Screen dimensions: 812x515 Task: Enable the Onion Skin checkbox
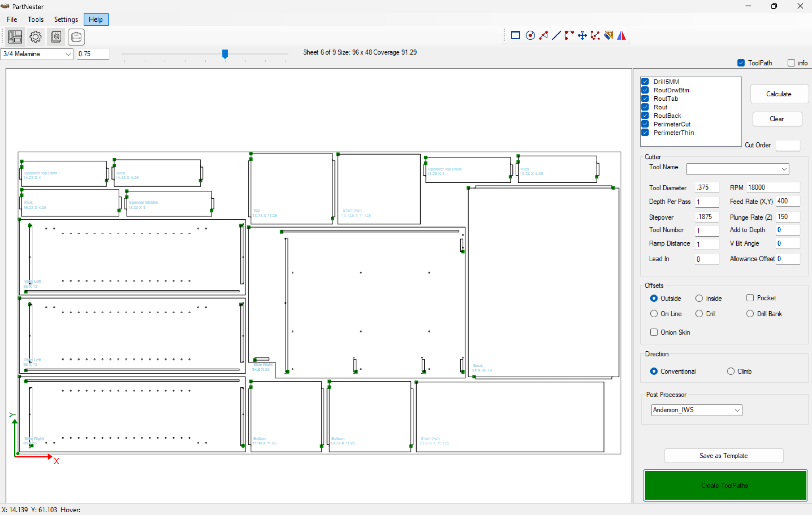[x=654, y=332]
